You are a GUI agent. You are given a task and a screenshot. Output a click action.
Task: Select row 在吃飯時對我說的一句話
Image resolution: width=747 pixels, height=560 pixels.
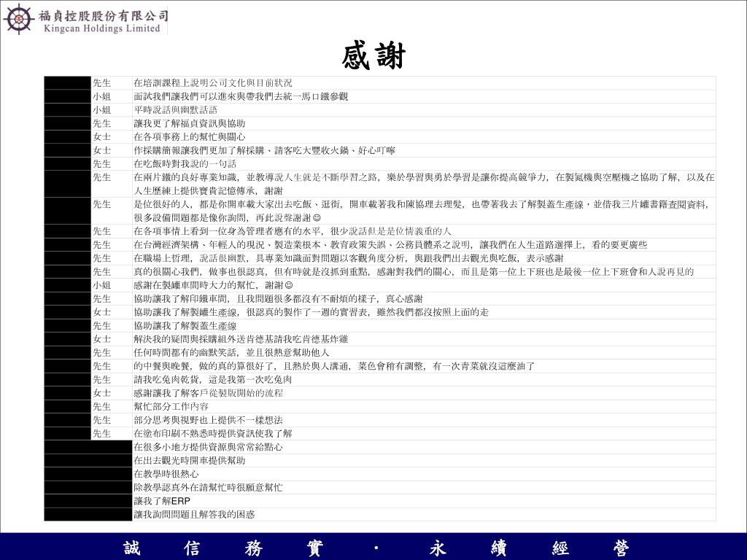tap(380, 164)
